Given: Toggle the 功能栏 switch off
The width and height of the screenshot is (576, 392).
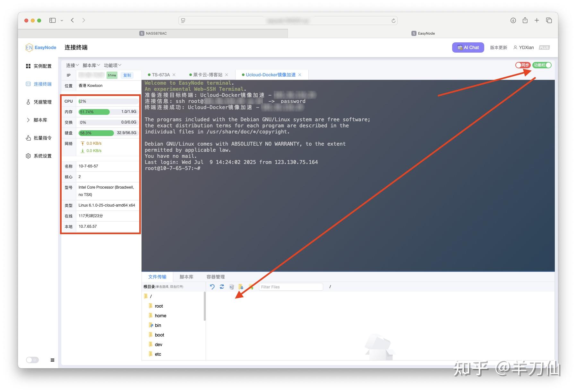Looking at the screenshot, I should click(542, 65).
